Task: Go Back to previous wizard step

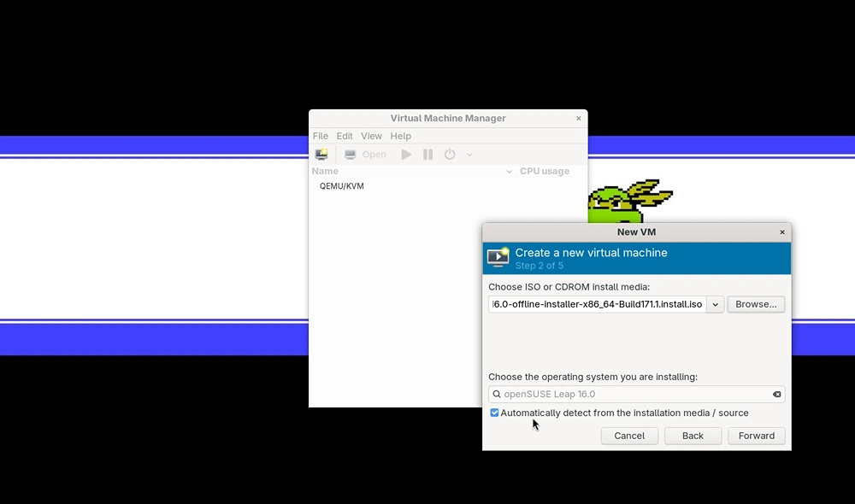Action: point(693,436)
